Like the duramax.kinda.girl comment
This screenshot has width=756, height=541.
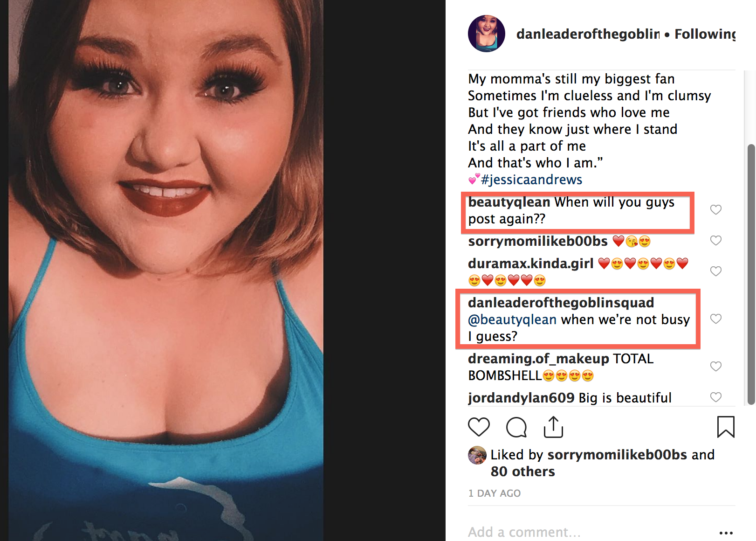(716, 271)
